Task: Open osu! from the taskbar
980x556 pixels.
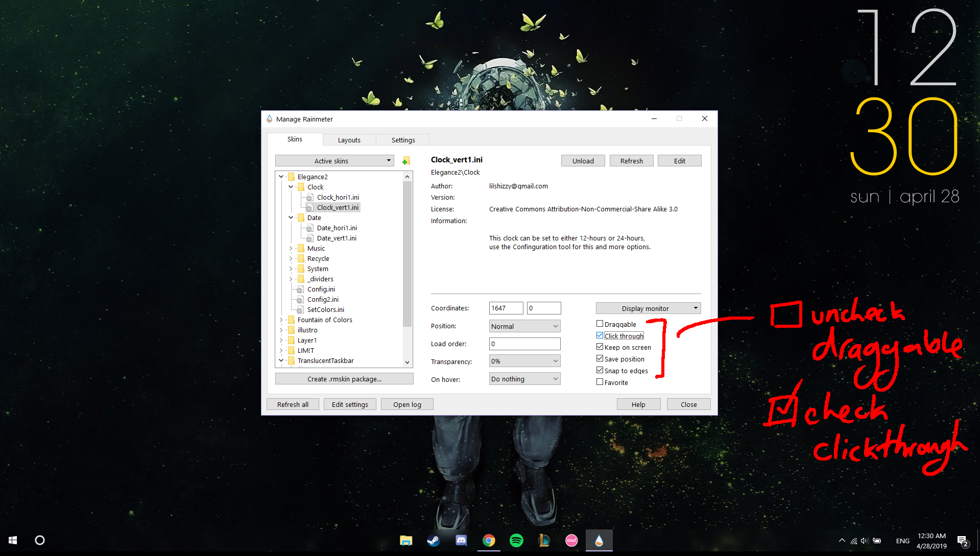Action: (571, 540)
